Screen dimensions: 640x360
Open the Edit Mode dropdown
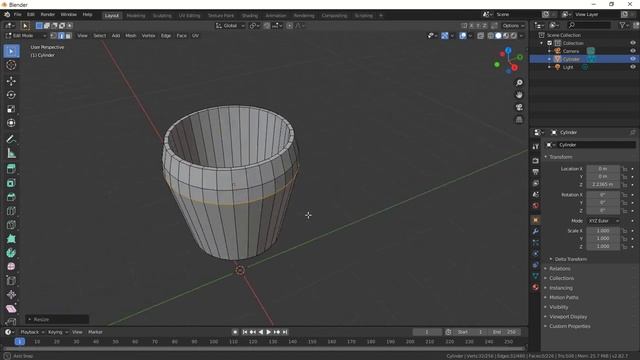tap(26, 36)
